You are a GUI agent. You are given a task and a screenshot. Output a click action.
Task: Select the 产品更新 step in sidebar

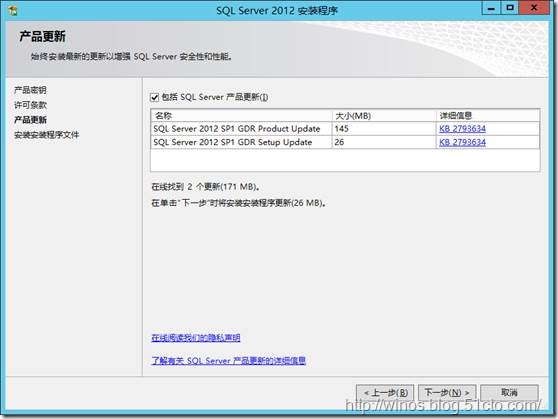(30, 120)
